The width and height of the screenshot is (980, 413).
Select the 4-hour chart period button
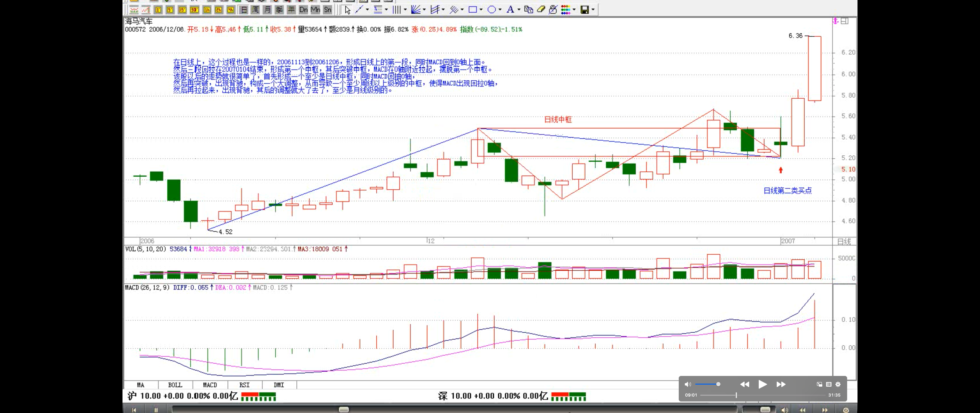[231, 10]
